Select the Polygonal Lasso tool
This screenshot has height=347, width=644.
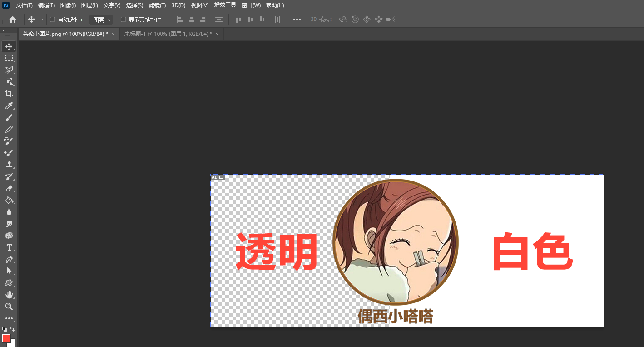click(9, 70)
